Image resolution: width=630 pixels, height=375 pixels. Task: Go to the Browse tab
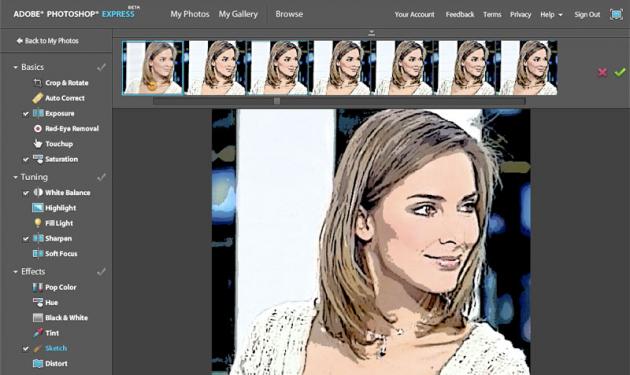pyautogui.click(x=289, y=14)
